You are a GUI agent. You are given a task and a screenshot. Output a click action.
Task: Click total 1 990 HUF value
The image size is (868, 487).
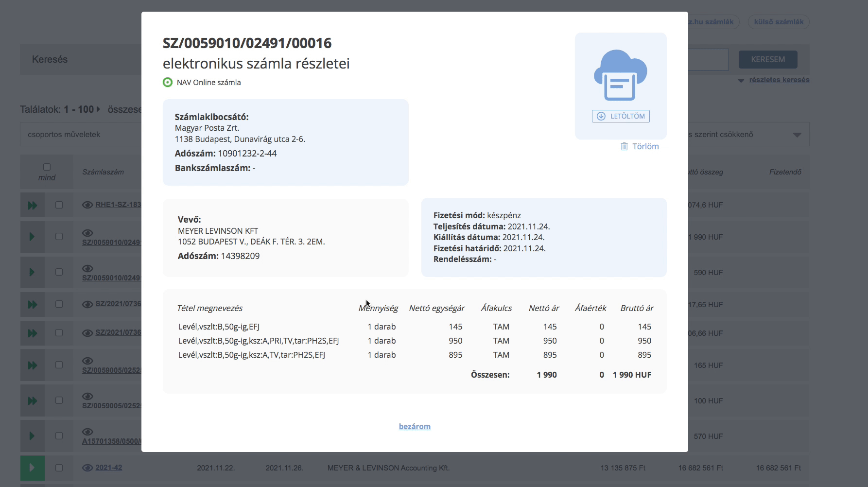coord(632,375)
